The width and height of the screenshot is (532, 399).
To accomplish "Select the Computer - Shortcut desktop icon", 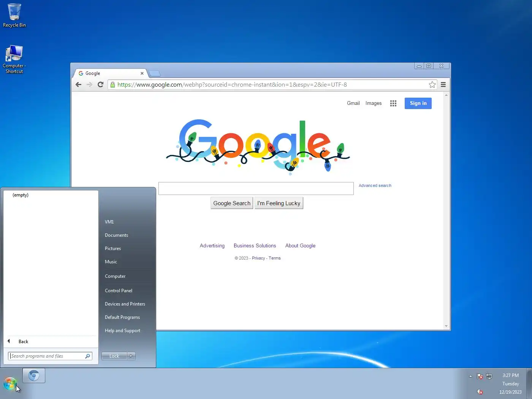I will click(14, 59).
